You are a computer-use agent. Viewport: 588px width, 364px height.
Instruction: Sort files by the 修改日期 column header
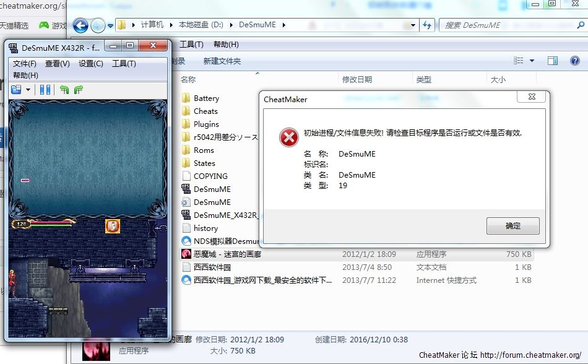tap(357, 80)
